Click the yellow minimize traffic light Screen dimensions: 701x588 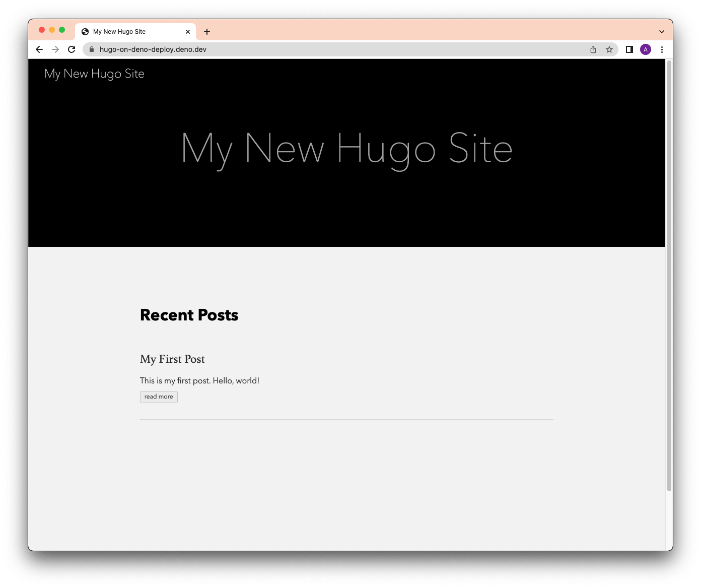pyautogui.click(x=51, y=30)
